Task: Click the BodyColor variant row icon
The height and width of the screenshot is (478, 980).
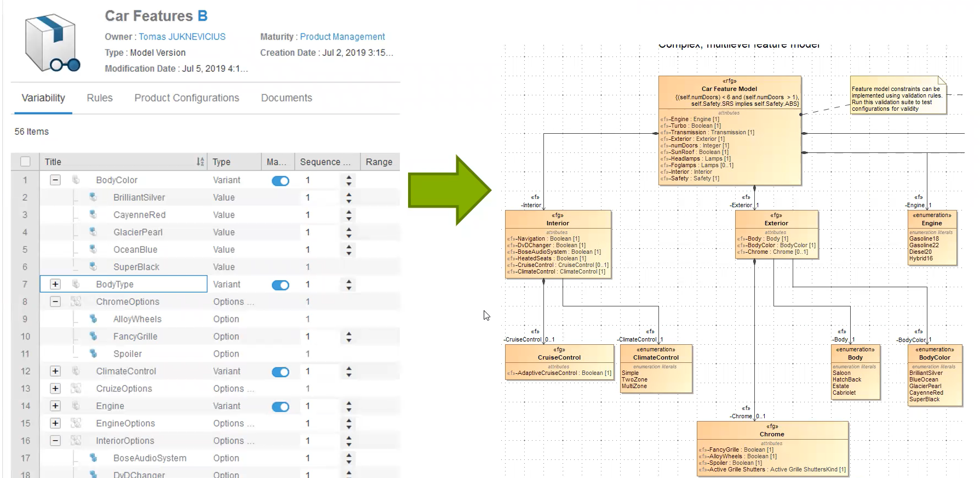Action: pyautogui.click(x=76, y=180)
